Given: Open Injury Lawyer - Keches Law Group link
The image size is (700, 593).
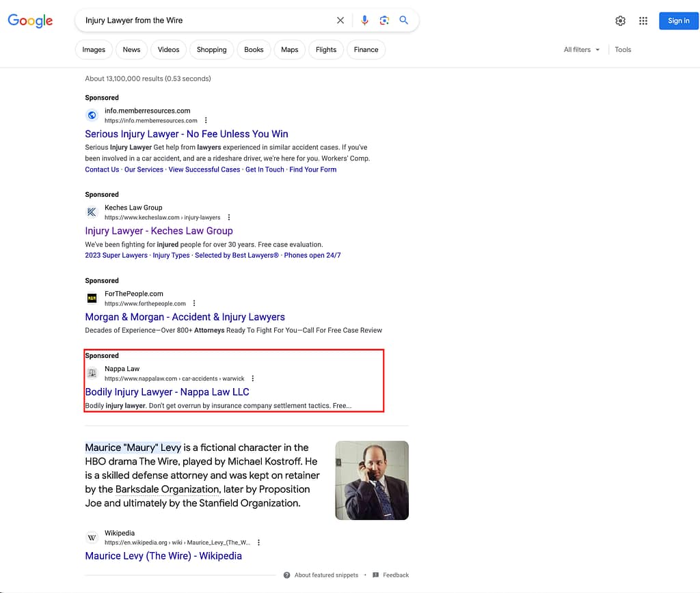Looking at the screenshot, I should 159,231.
